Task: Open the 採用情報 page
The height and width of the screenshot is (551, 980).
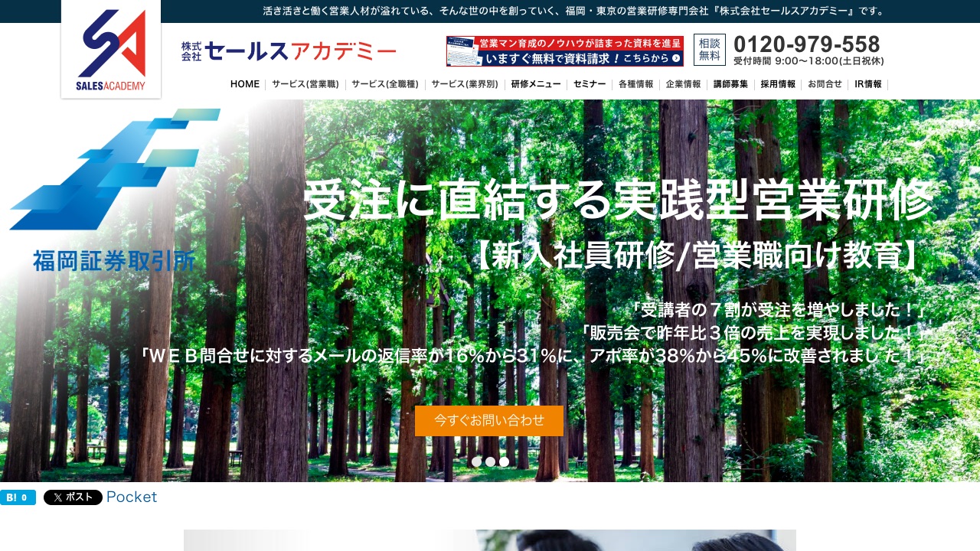Action: [778, 84]
